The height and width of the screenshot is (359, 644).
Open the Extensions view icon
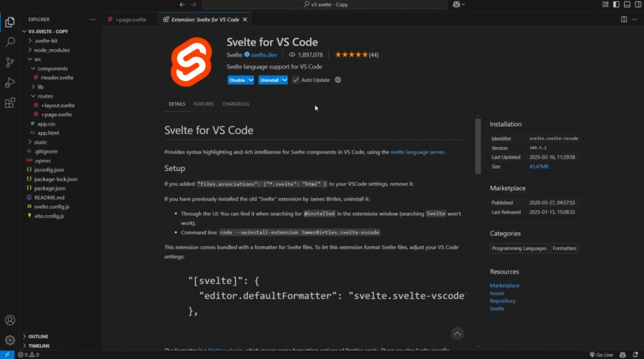(10, 102)
